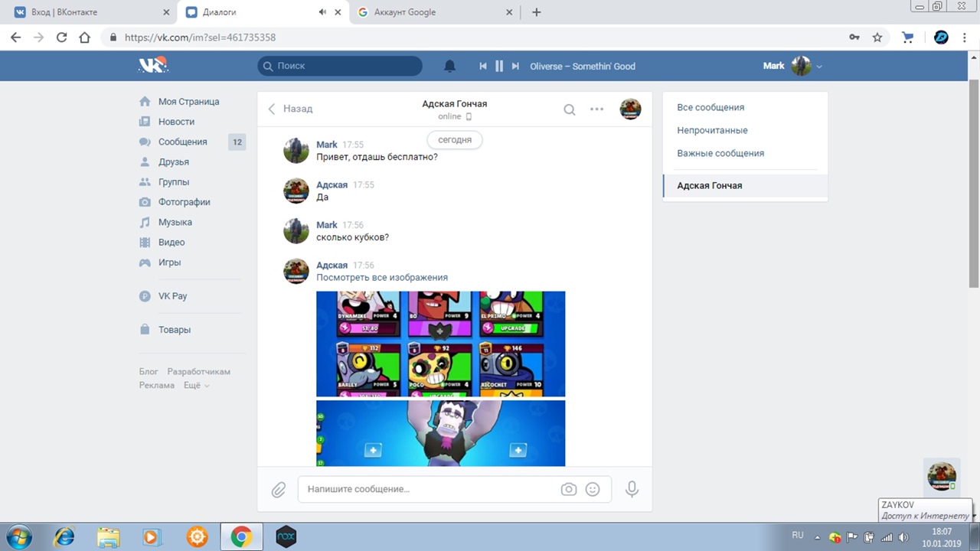The width and height of the screenshot is (980, 551).
Task: Mute the Диалоги tab audio speaker
Action: click(322, 12)
